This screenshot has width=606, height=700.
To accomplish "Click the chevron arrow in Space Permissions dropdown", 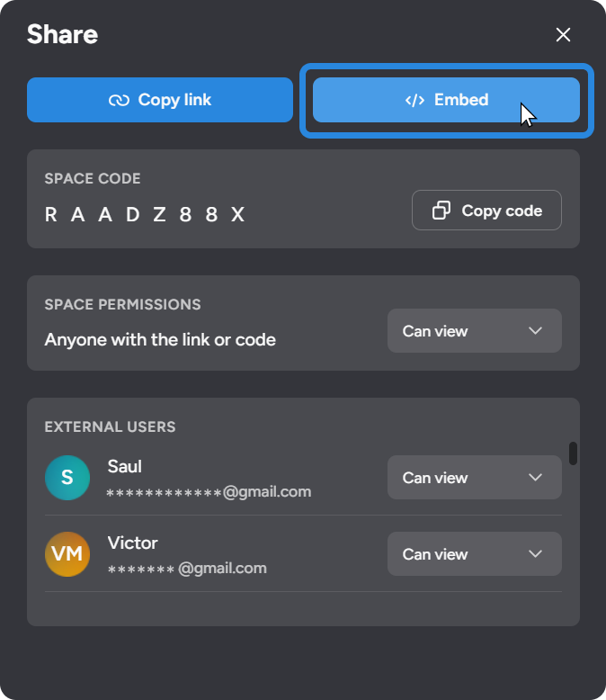I will coord(536,331).
